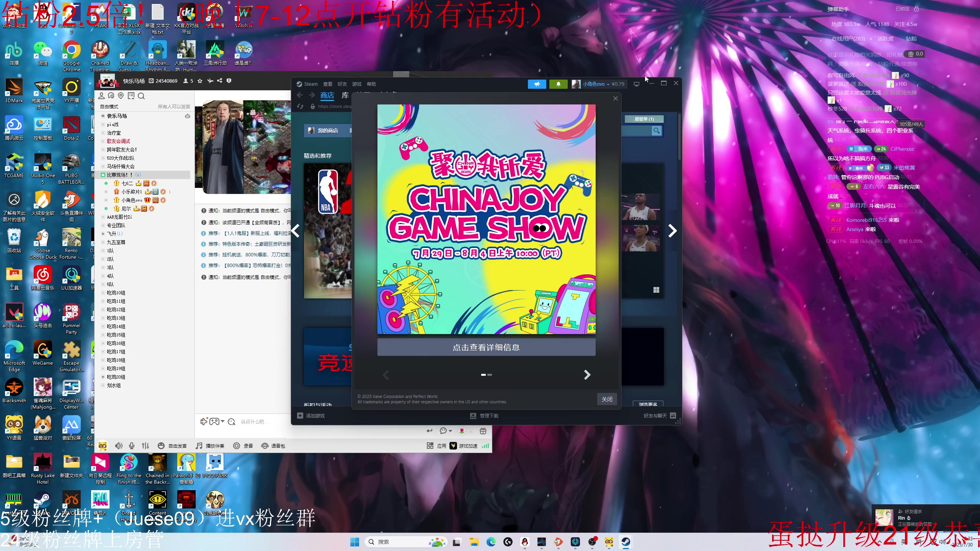Open the 好友 menu in Steam
980x551 pixels.
click(x=342, y=84)
